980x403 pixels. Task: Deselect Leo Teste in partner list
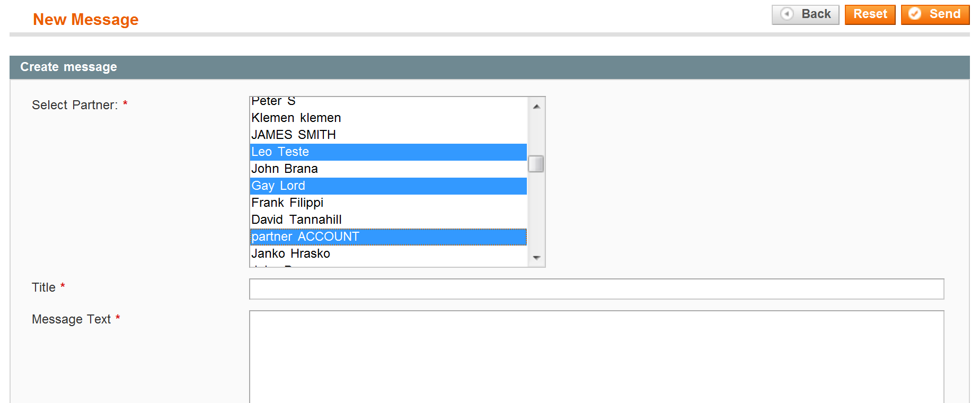(280, 152)
